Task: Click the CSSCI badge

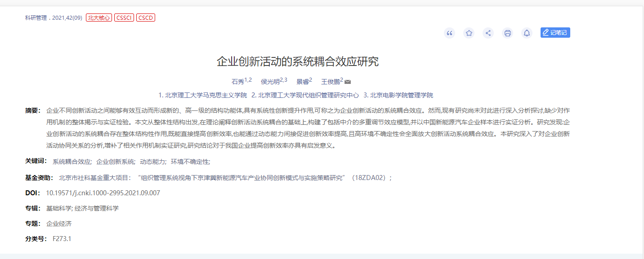Action: pos(124,17)
